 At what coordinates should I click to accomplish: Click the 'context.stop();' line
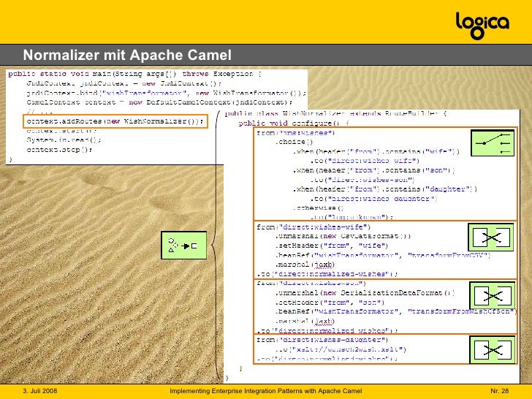click(x=59, y=149)
